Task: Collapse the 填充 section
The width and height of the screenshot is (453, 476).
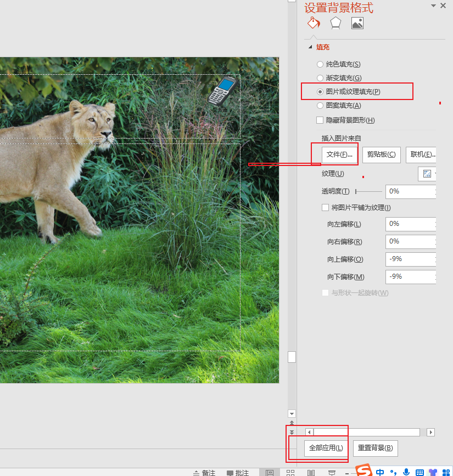Action: coord(310,47)
